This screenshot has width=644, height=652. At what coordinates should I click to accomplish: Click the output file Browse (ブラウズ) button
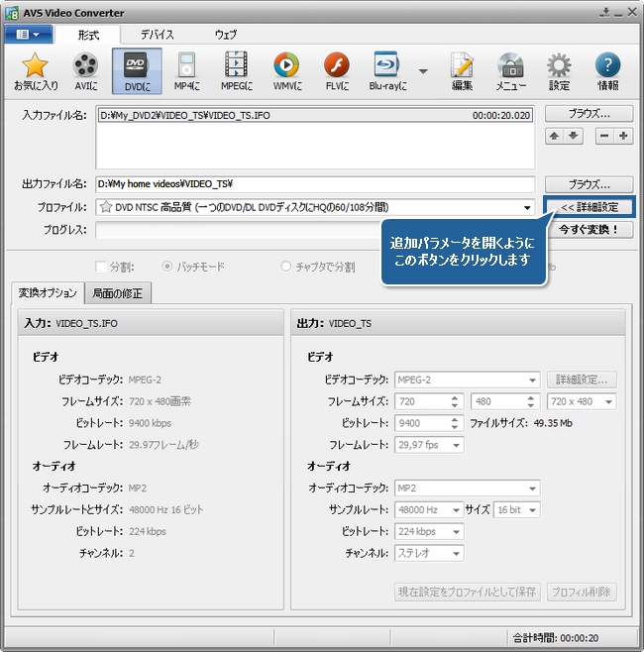(590, 184)
